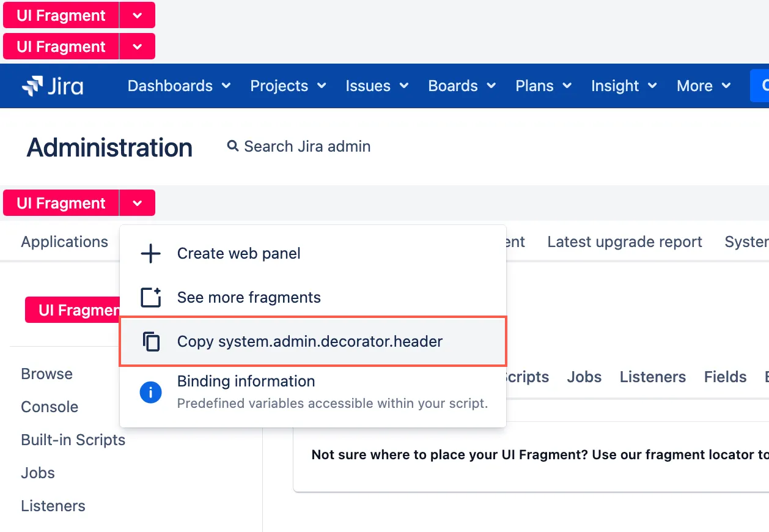The image size is (769, 532).
Task: Click the magnifier icon in Search Jira admin
Action: click(232, 146)
